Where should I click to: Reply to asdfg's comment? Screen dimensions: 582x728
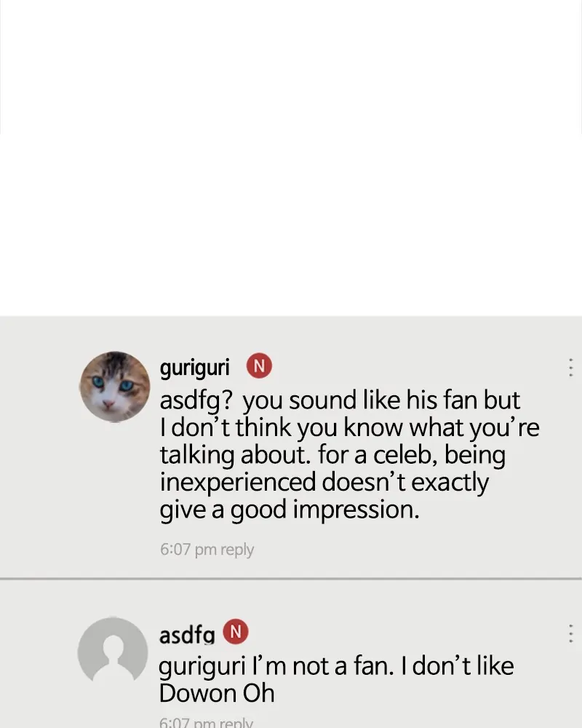tap(236, 723)
